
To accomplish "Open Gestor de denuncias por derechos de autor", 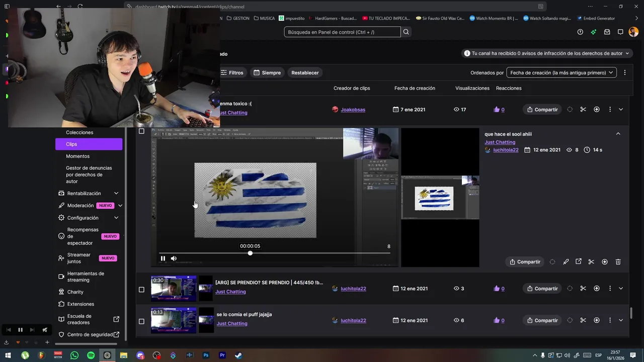I will [89, 174].
